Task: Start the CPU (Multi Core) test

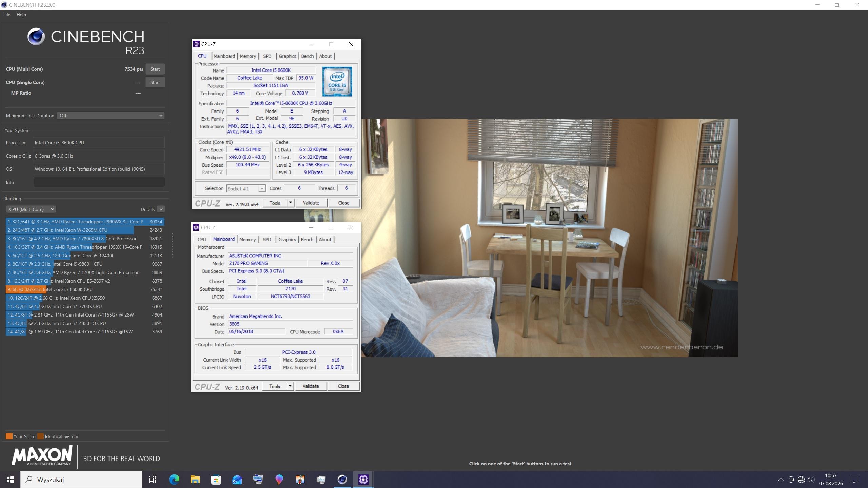Action: pyautogui.click(x=155, y=69)
